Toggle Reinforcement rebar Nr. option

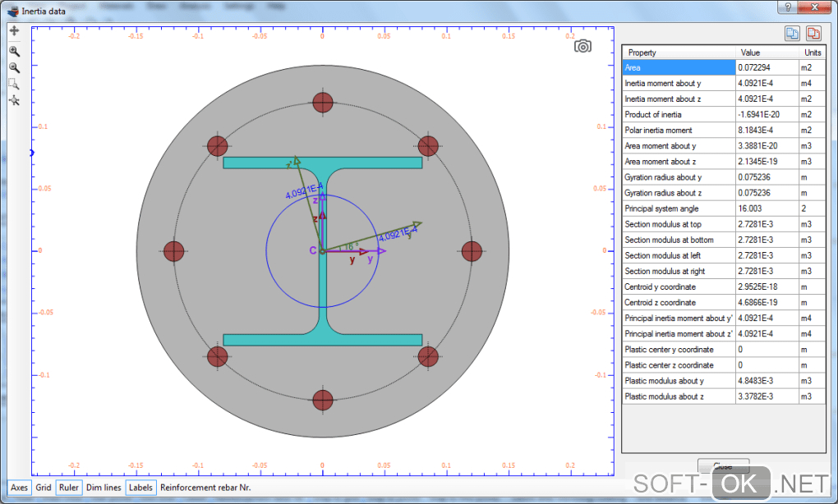pos(205,488)
